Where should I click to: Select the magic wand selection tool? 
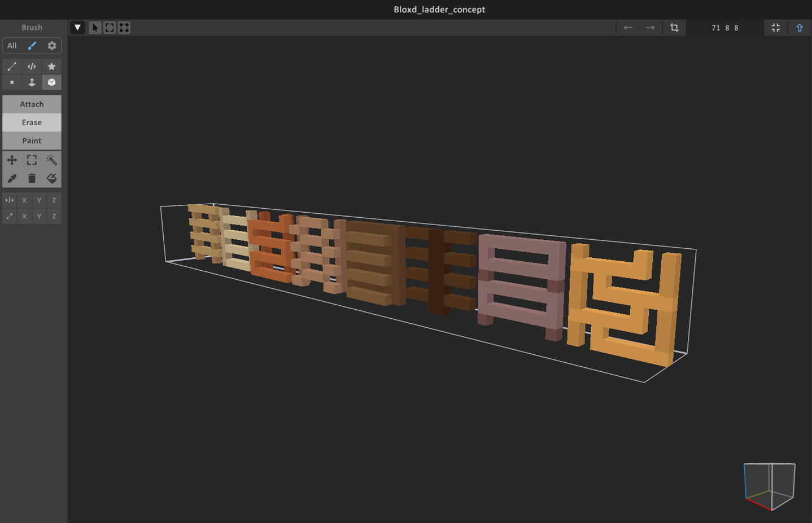point(51,160)
